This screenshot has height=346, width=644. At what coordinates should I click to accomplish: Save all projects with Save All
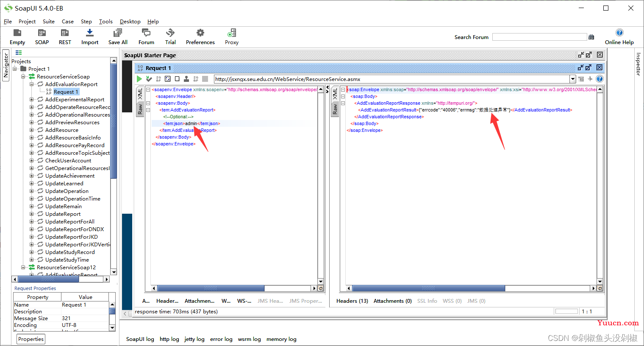[x=118, y=37]
